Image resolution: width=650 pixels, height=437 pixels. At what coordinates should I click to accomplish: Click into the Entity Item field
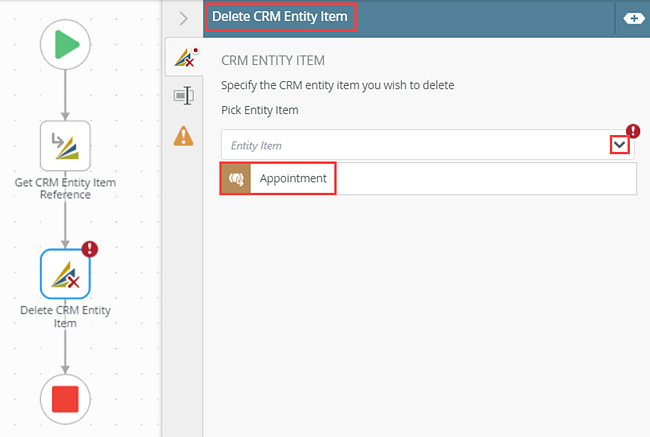click(x=427, y=145)
